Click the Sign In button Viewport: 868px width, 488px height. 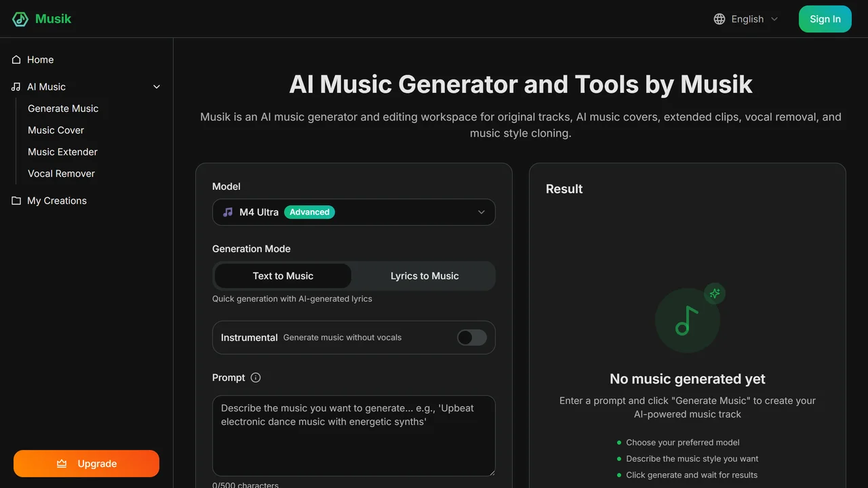coord(825,19)
